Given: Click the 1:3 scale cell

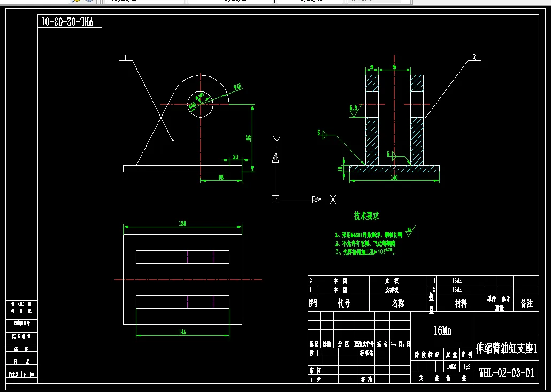Looking at the screenshot, I should tap(467, 367).
